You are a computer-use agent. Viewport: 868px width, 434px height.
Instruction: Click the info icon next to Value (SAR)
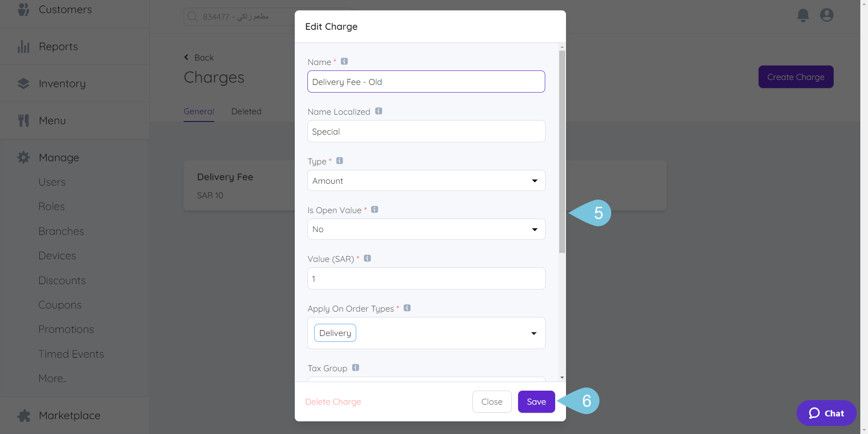tap(368, 258)
